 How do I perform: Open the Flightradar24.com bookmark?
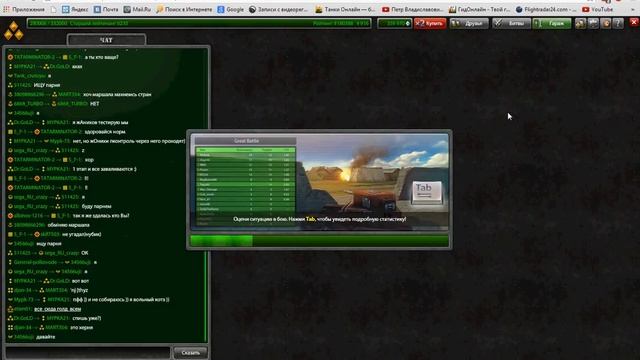click(x=546, y=9)
